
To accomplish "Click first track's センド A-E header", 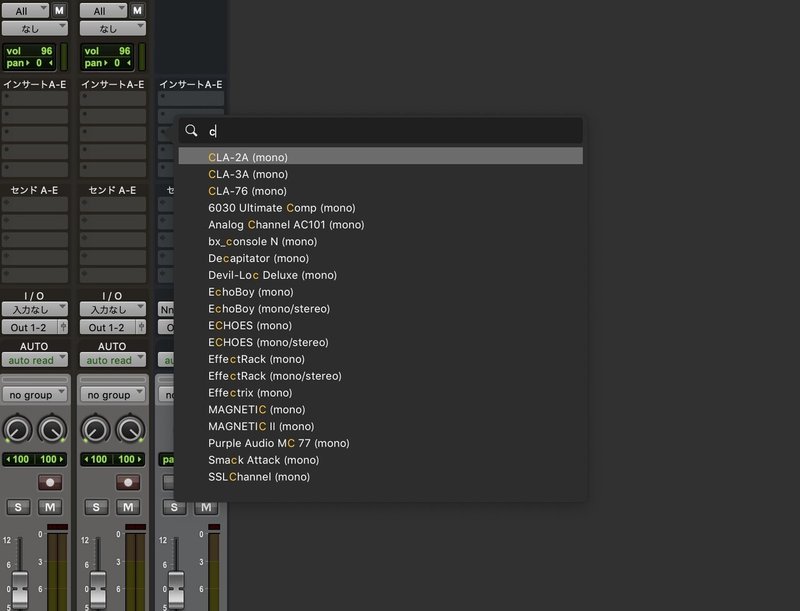I will (34, 190).
